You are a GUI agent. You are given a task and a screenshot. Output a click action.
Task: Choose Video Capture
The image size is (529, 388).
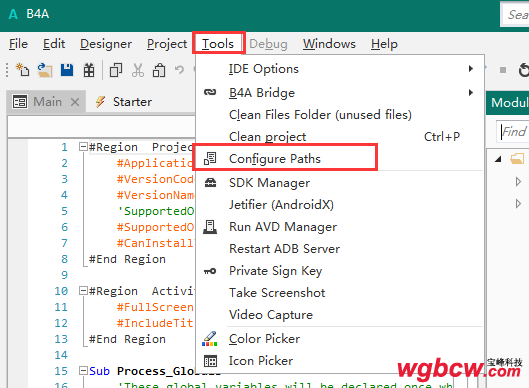(340, 314)
